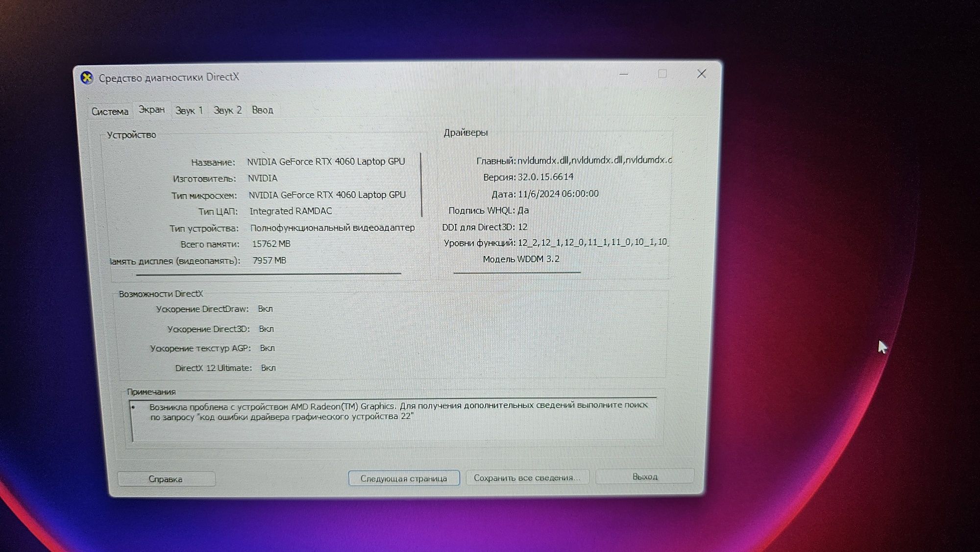
Task: Click the notes text box
Action: [x=394, y=421]
